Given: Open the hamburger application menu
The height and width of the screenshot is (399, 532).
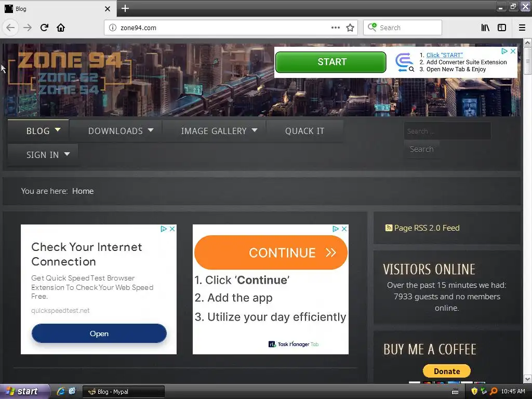Looking at the screenshot, I should [x=522, y=28].
